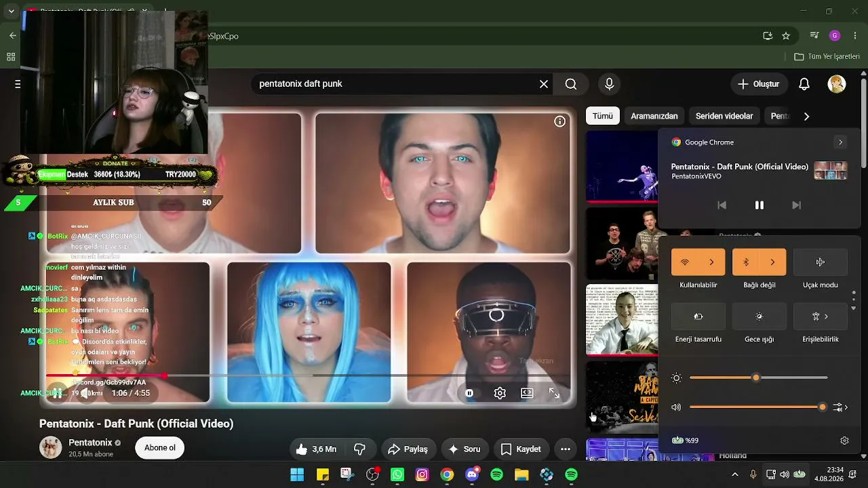Open Sticky Notes from the taskbar

pyautogui.click(x=322, y=474)
